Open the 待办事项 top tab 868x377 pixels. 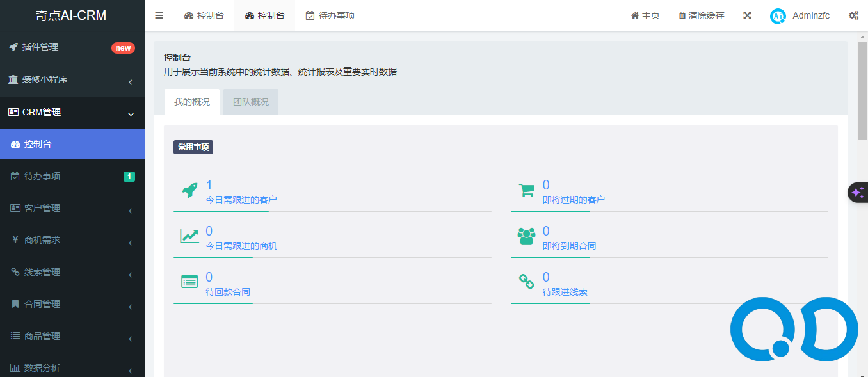point(330,15)
